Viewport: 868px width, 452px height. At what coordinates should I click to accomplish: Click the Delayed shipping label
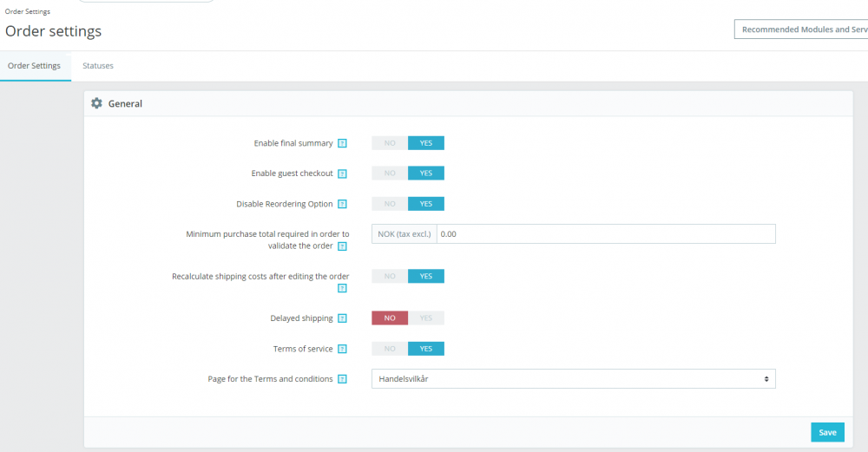coord(302,318)
